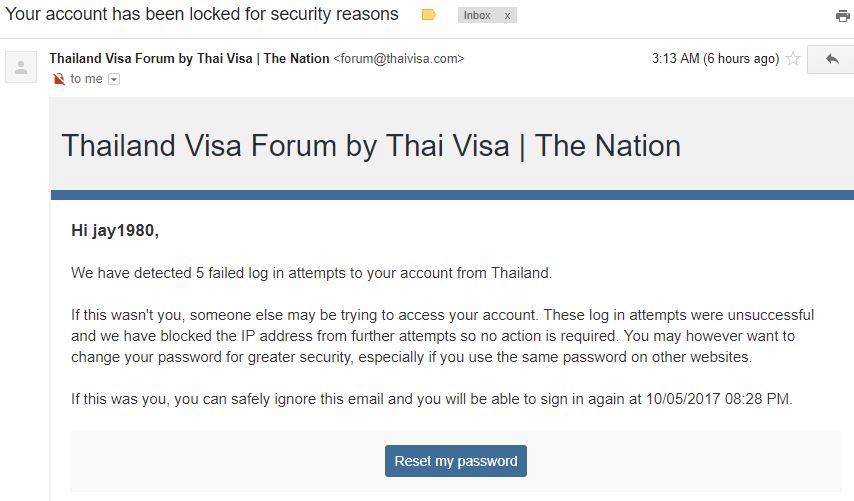Click the yellow importance marker icon
The height and width of the screenshot is (501, 854).
click(x=429, y=15)
